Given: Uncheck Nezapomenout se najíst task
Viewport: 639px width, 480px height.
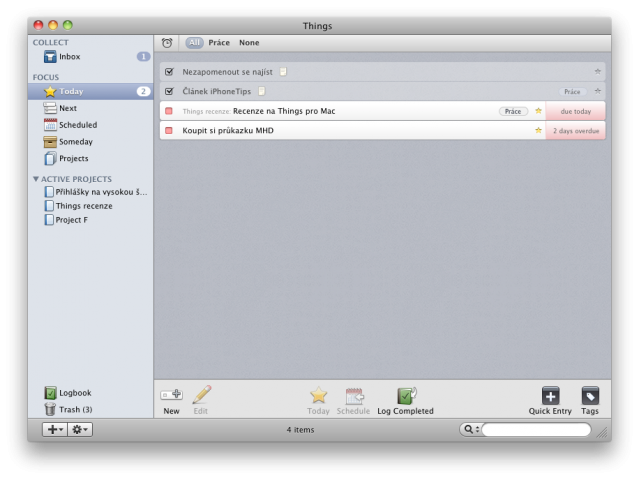Looking at the screenshot, I should tap(169, 72).
